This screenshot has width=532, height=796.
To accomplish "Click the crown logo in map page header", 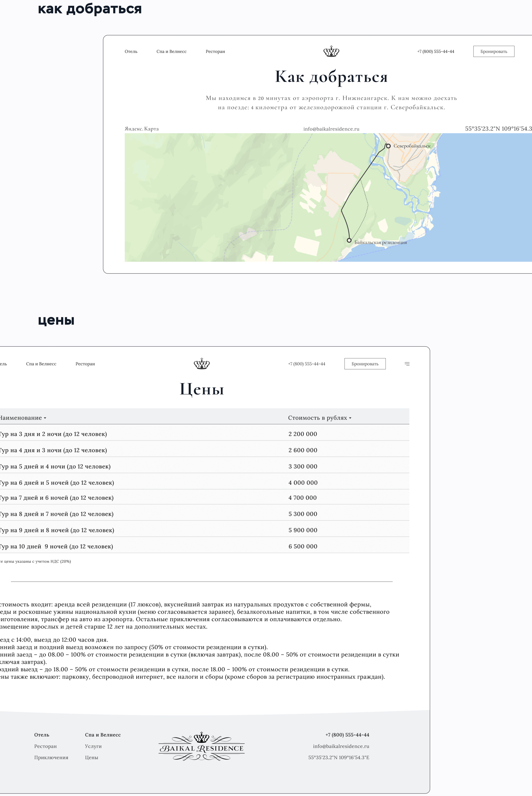I will [331, 51].
